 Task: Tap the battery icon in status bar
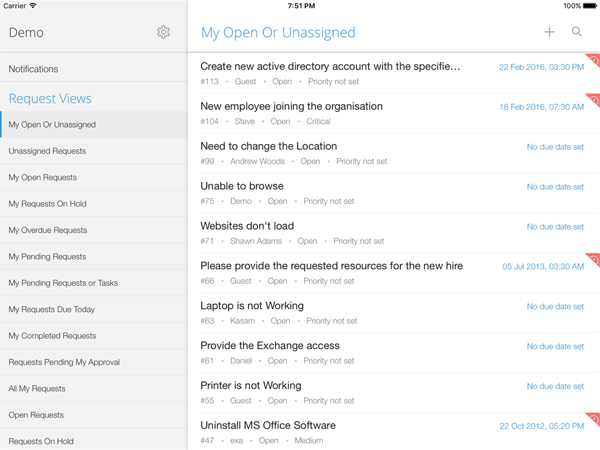click(588, 6)
